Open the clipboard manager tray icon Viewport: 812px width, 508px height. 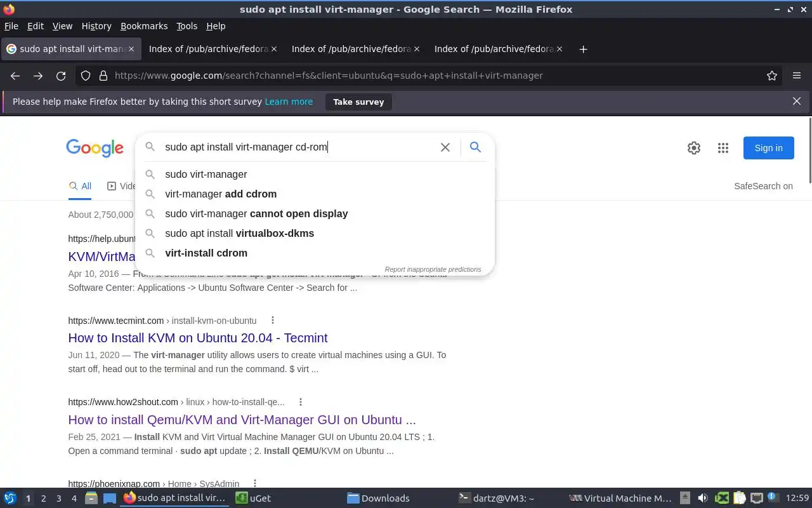(739, 498)
